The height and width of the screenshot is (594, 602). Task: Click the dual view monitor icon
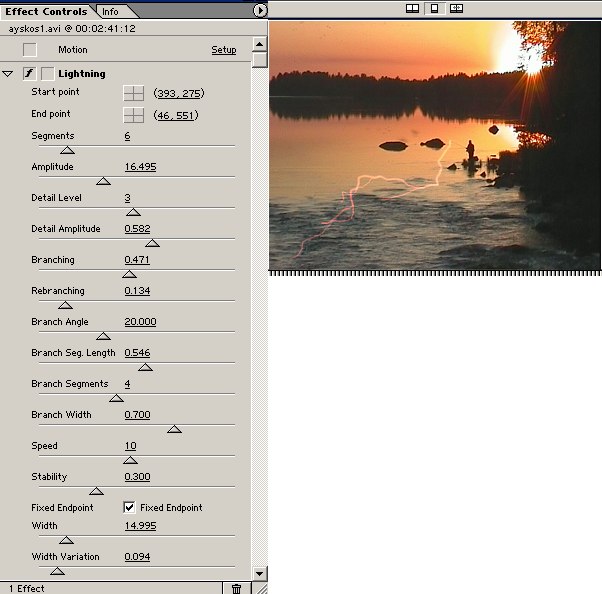[412, 8]
